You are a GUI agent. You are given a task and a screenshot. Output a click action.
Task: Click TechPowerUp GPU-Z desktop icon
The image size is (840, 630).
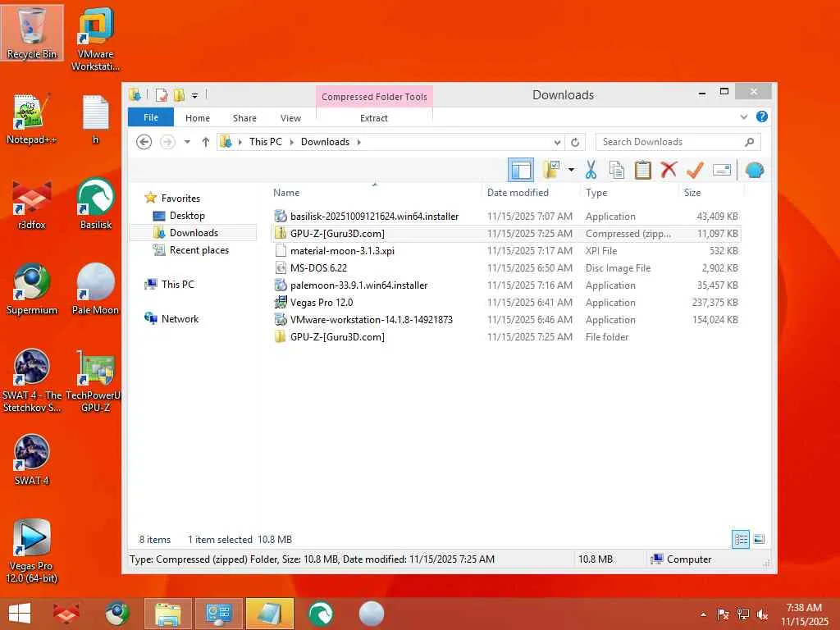tap(95, 381)
